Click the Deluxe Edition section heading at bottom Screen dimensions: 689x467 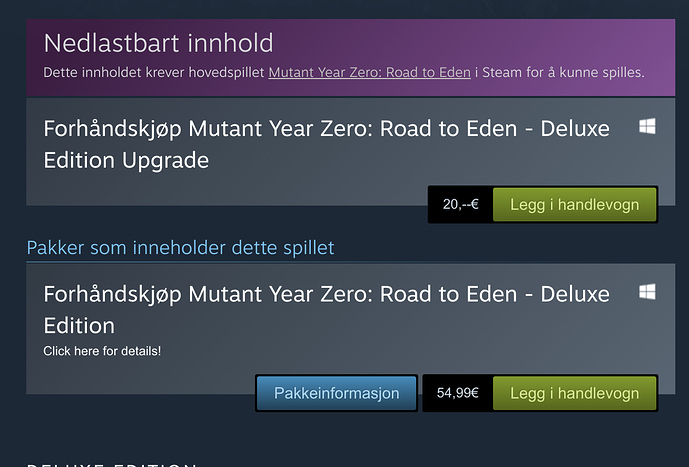coord(112,464)
